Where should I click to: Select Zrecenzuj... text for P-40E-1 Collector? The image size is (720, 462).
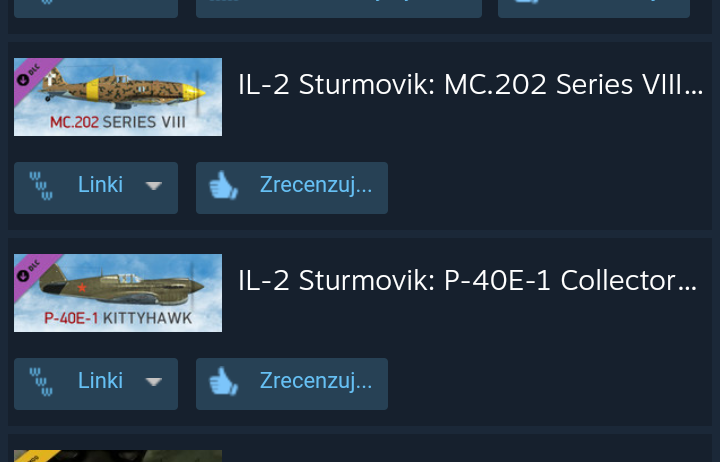point(316,381)
